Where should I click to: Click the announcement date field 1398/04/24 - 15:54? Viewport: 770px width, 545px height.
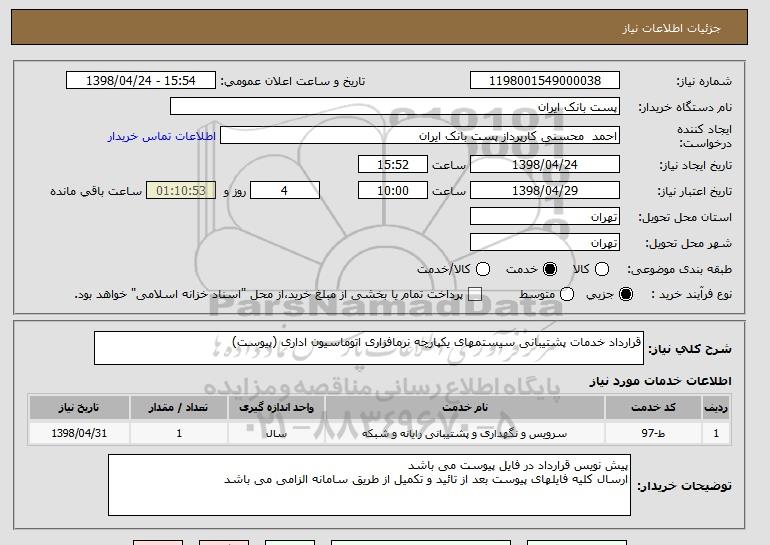coord(141,81)
